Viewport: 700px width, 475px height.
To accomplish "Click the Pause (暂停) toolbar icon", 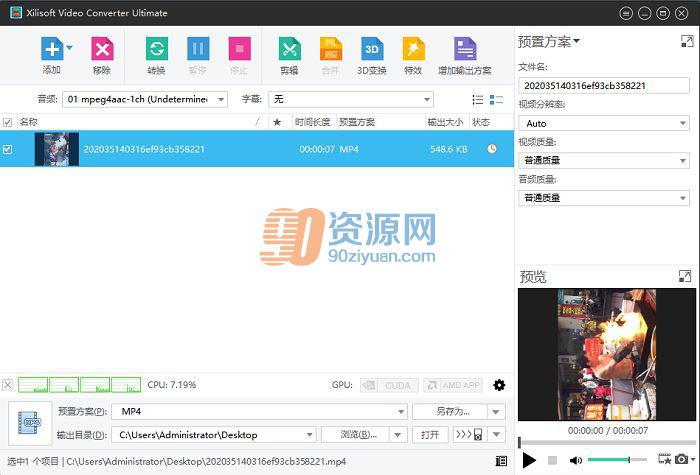I will [x=198, y=49].
